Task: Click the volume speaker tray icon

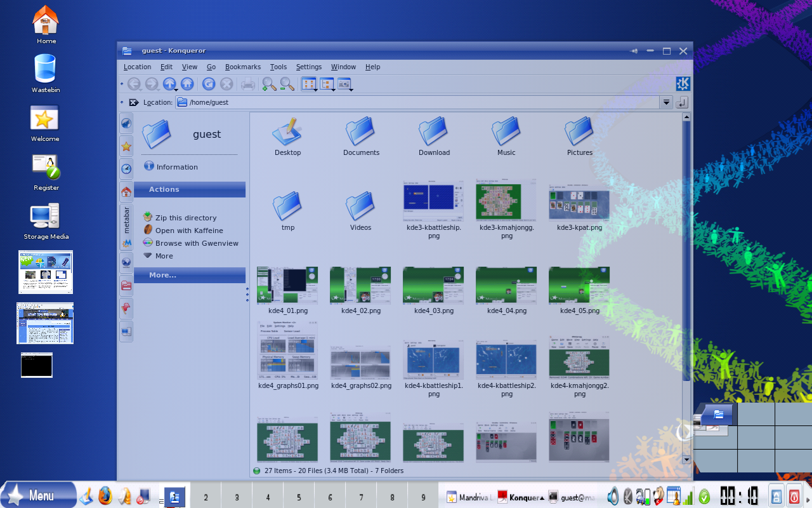Action: [613, 496]
